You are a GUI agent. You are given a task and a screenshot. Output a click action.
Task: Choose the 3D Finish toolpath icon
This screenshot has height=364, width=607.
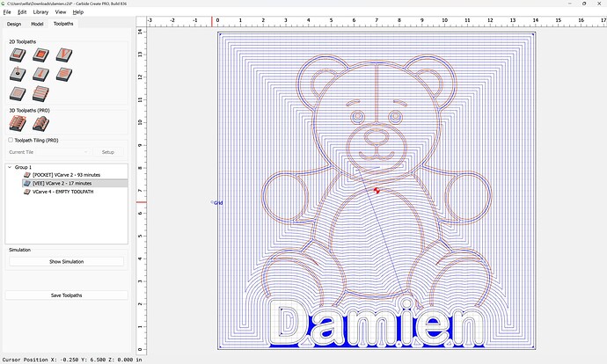40,124
